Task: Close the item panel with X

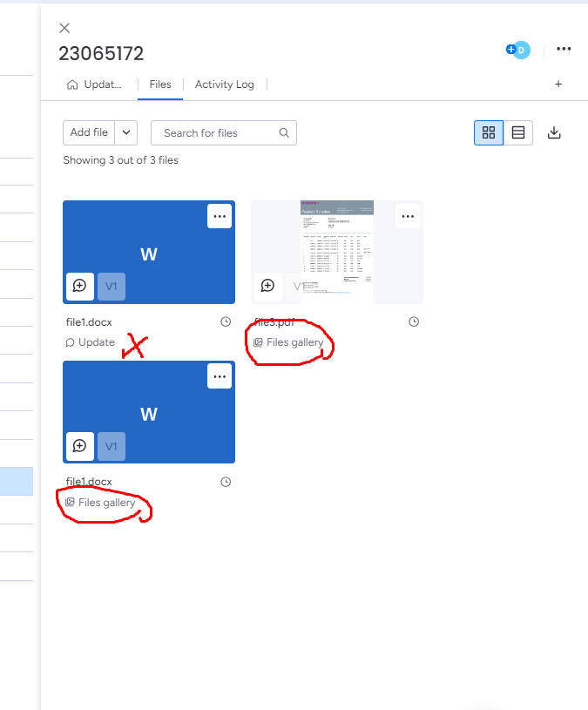Action: coord(64,28)
